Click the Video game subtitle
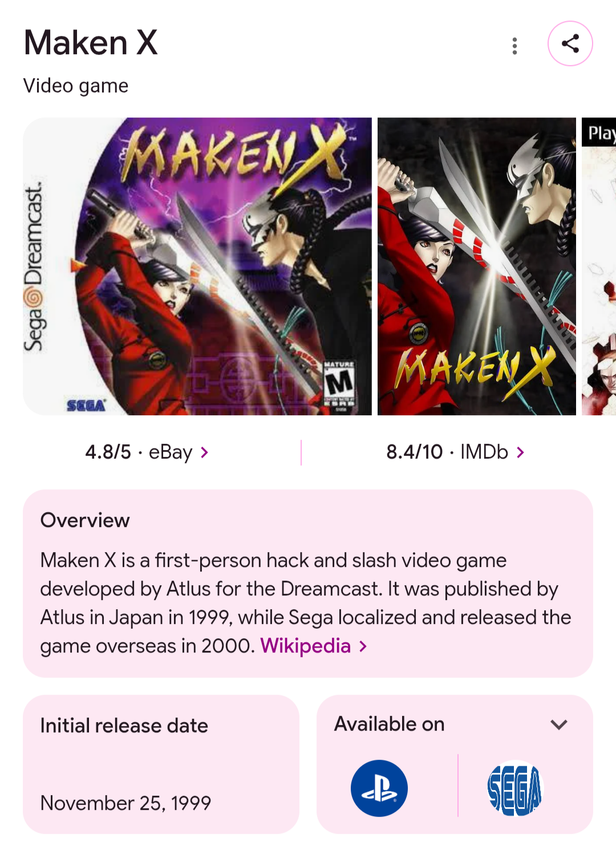616x847 pixels. point(76,86)
